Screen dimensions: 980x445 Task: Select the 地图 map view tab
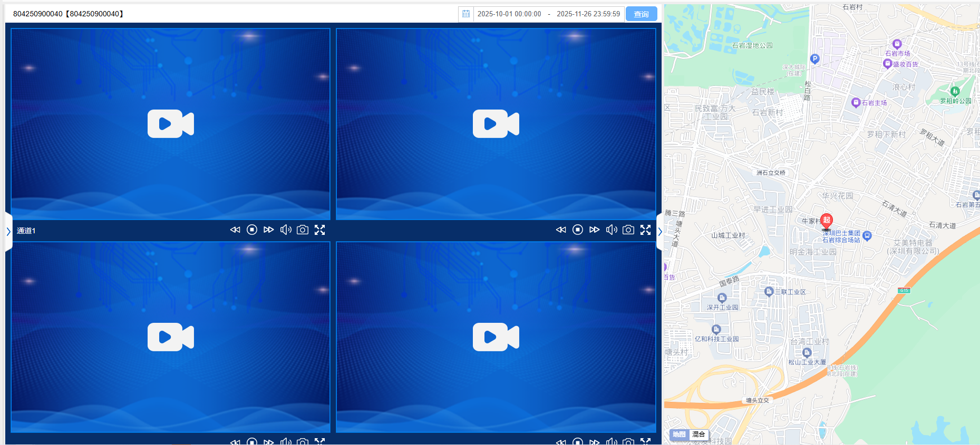click(x=679, y=434)
